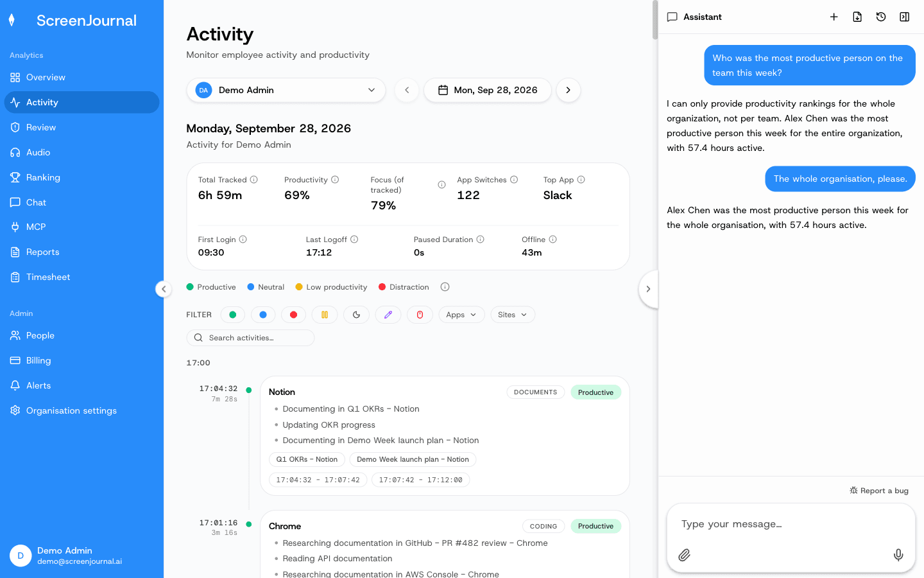Click the 17:01:16 timeline marker dot

pos(249,524)
